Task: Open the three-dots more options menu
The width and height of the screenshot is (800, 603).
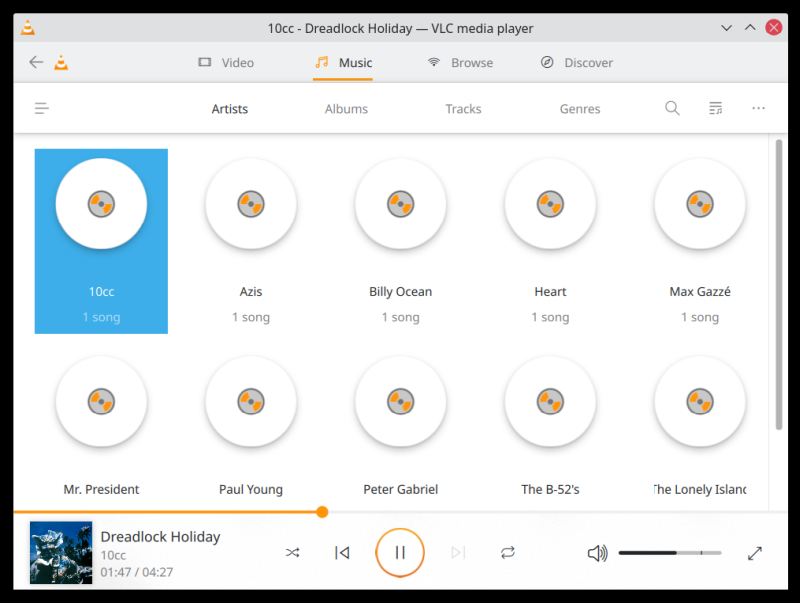Action: [758, 108]
